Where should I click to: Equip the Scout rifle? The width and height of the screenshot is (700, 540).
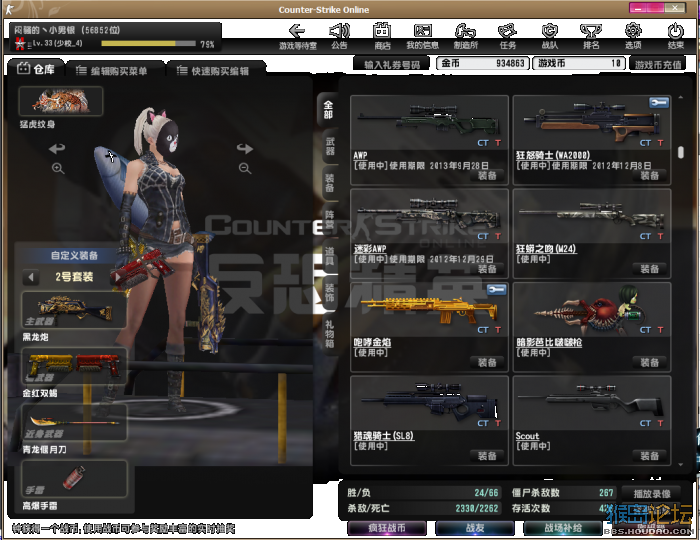pos(650,456)
